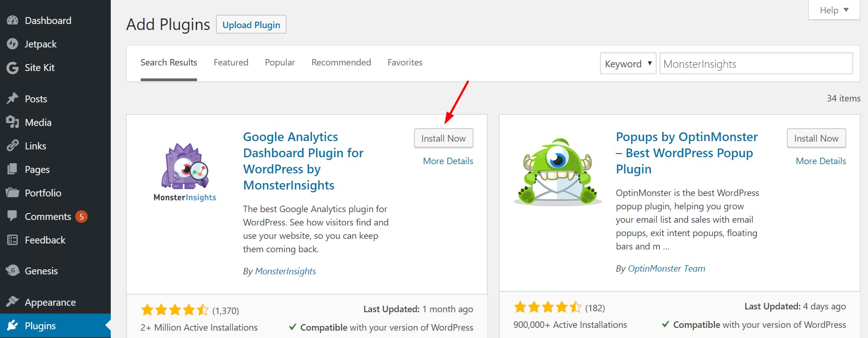868x338 pixels.
Task: Visit the MonsterInsights author link
Action: click(x=285, y=271)
